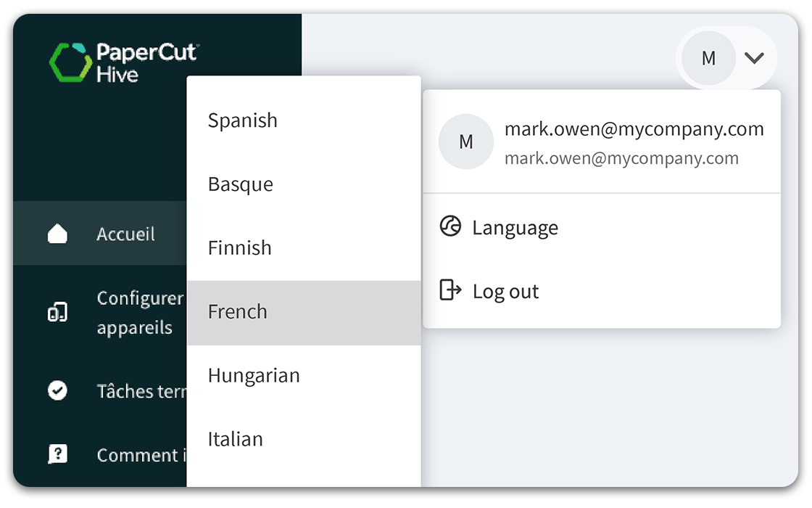Screen dimensions: 812x508
Task: Choose Basque in the language list
Action: click(241, 184)
